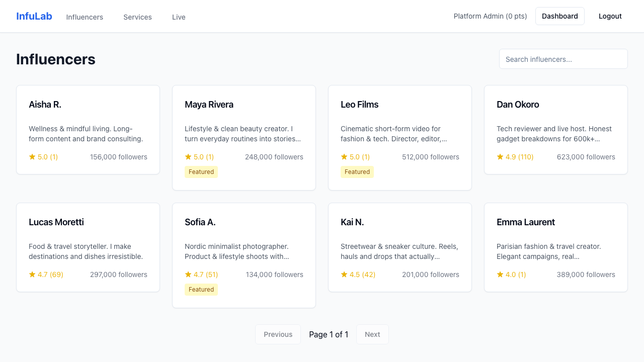Open Maya Rivera's profile card
Viewport: 644px width, 362px height.
244,138
